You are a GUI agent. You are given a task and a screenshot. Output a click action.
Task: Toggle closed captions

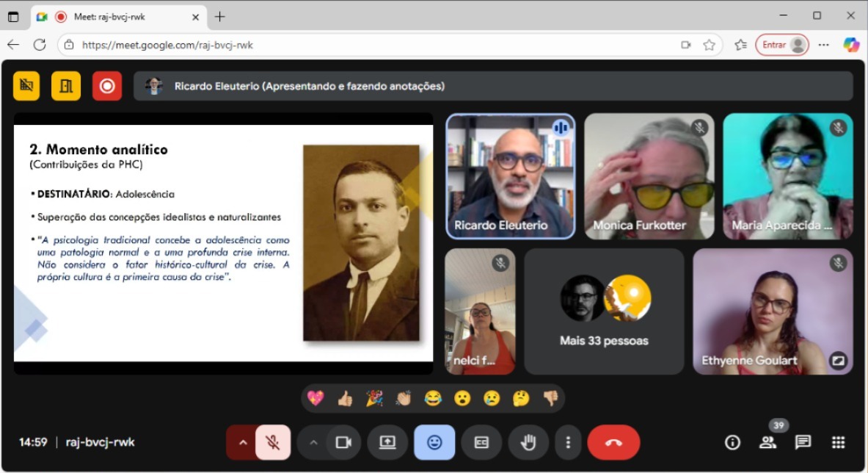(x=481, y=442)
